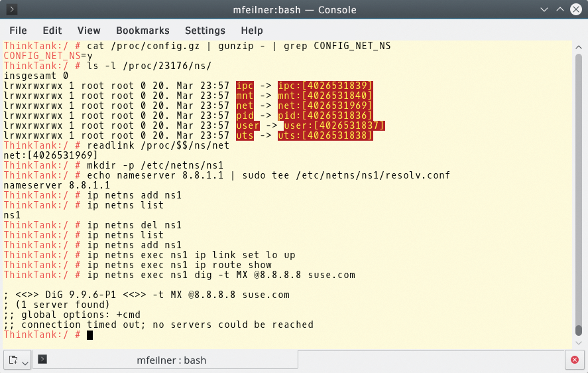Click the 'ip netns exec ns1 ip link set lo up' command
Viewport: 588px width, 373px height.
[x=192, y=255]
